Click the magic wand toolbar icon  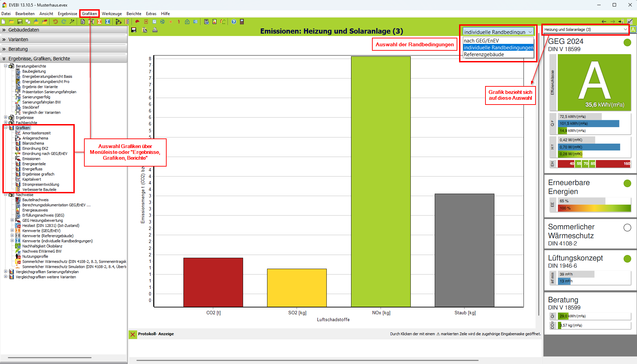(72, 22)
